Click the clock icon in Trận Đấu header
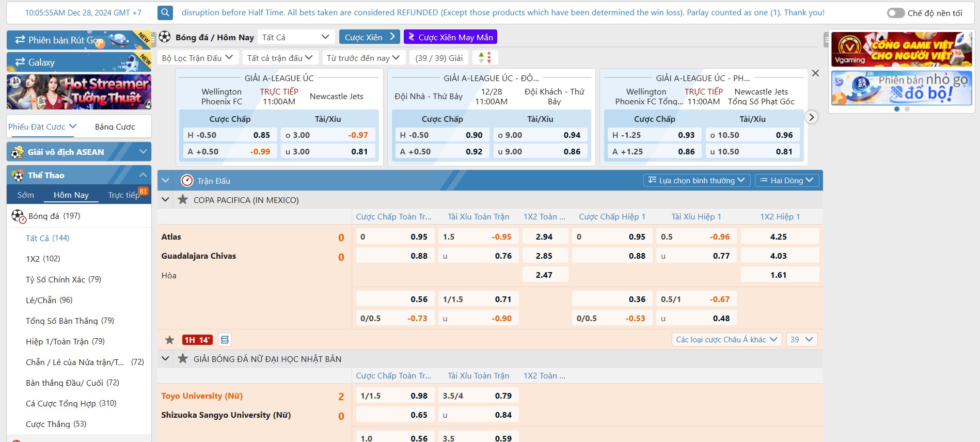The height and width of the screenshot is (442, 980). coord(187,181)
